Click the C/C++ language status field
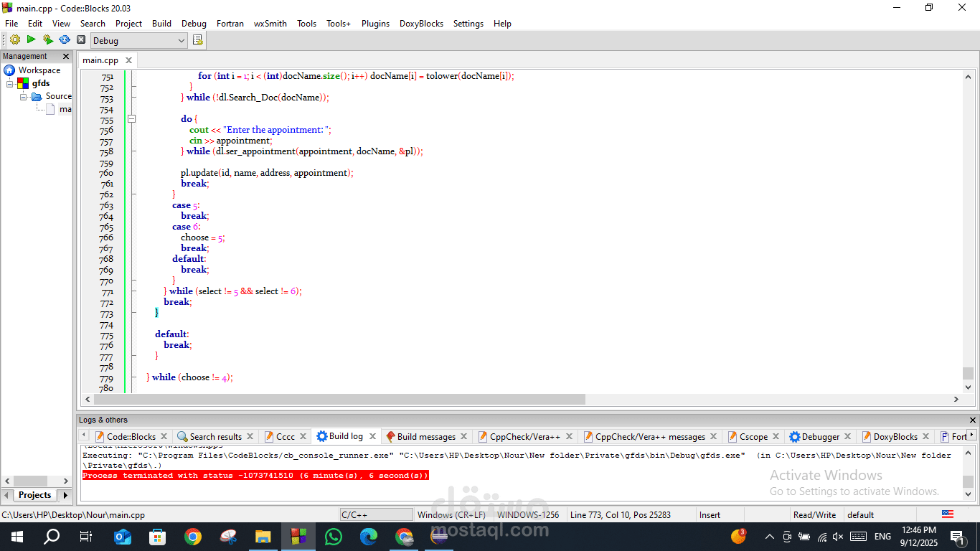This screenshot has width=980, height=551. tap(376, 514)
